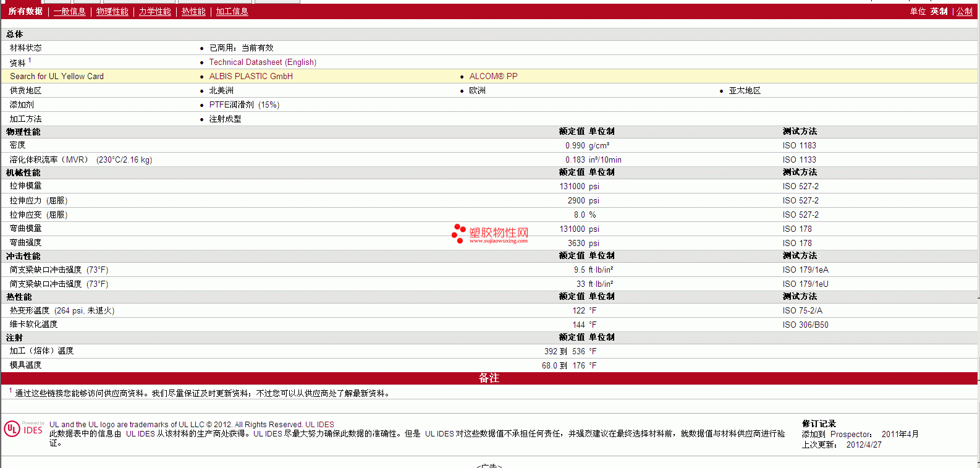Click the Vicat value 144
Screen dimensions: 980x468
578,325
